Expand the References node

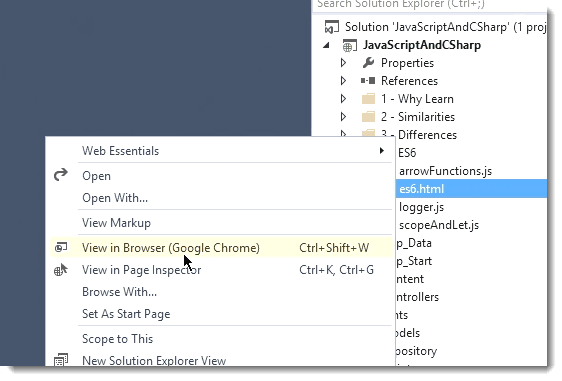click(343, 81)
